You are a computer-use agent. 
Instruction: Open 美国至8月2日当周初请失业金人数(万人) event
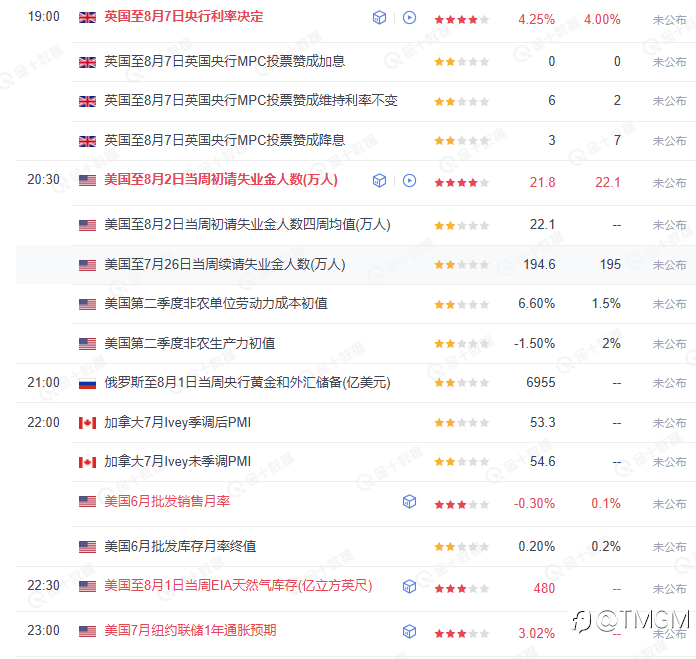pyautogui.click(x=221, y=180)
